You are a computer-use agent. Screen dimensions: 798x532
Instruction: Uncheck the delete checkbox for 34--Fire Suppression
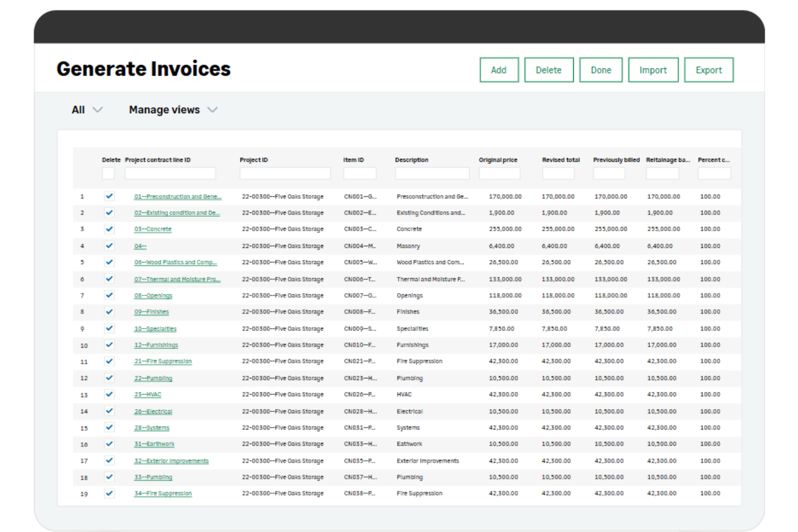109,493
